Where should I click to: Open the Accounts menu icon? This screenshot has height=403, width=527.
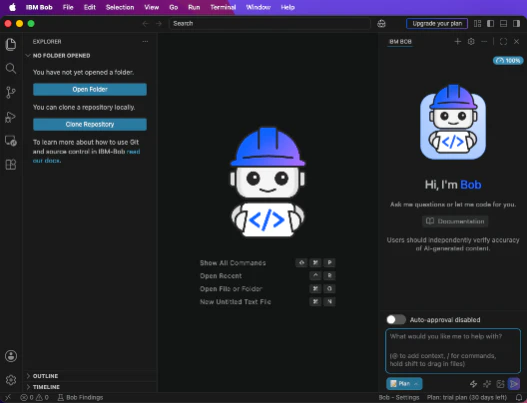pos(11,356)
